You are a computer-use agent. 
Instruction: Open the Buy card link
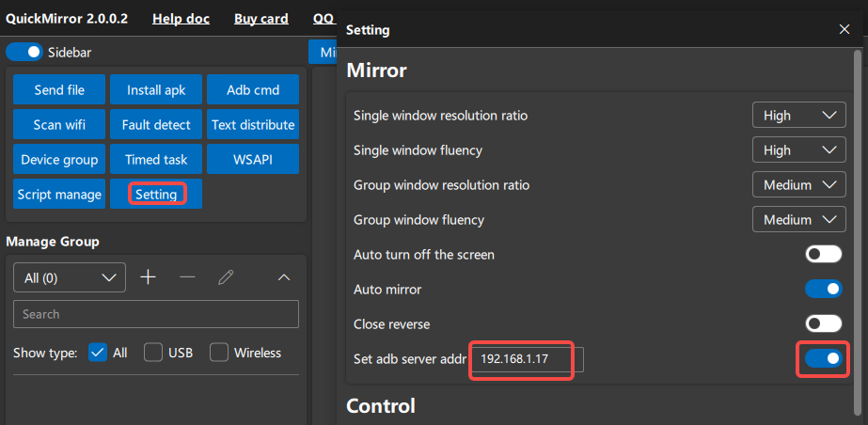click(x=261, y=19)
